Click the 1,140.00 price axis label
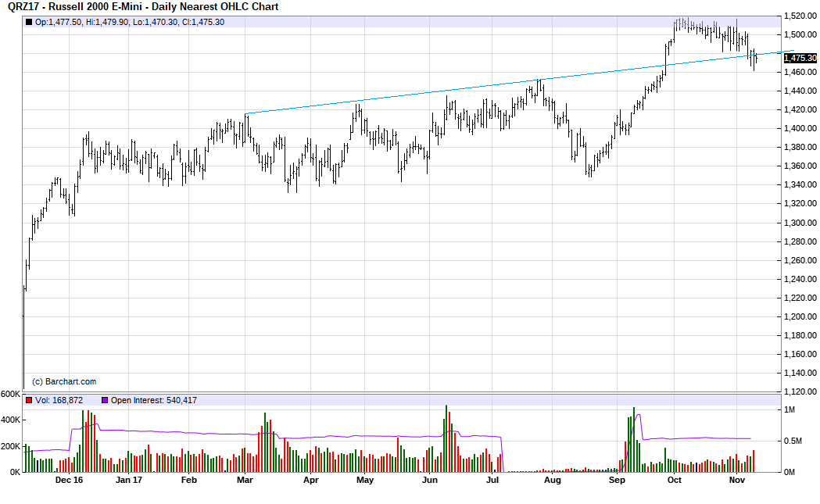This screenshot has height=504, width=820. click(800, 374)
